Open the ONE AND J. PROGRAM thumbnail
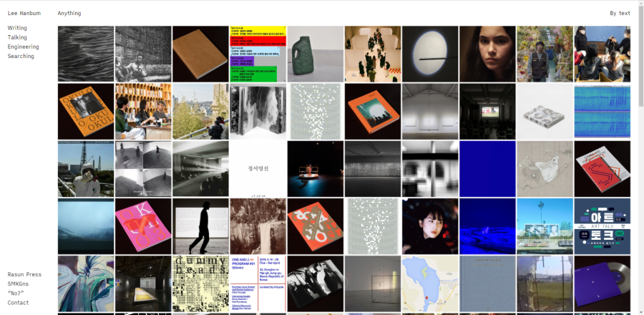 tap(258, 283)
